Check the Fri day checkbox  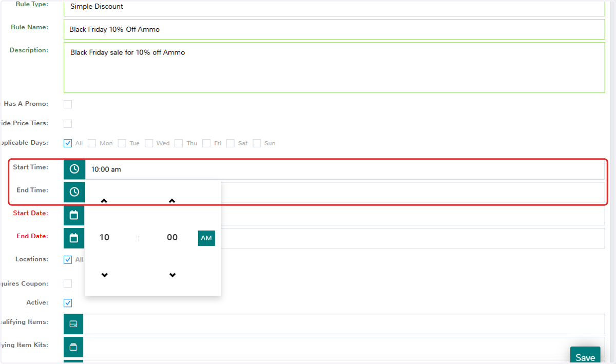click(x=206, y=143)
